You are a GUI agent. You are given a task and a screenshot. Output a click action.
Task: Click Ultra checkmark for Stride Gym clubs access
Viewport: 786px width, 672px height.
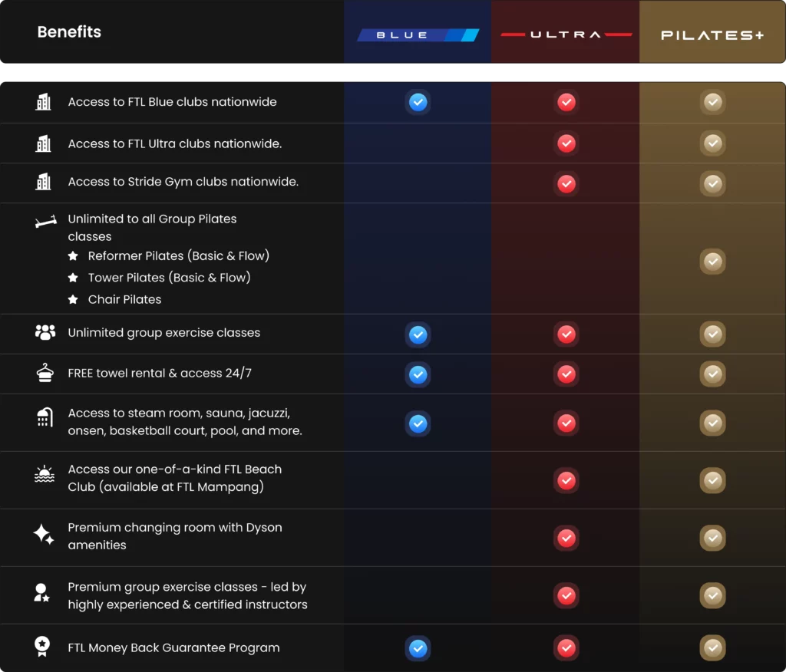pyautogui.click(x=566, y=183)
